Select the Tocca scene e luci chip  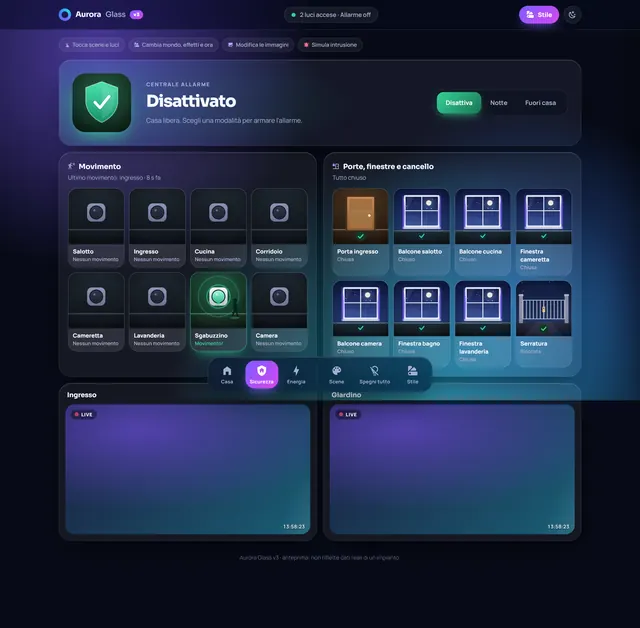(92, 45)
